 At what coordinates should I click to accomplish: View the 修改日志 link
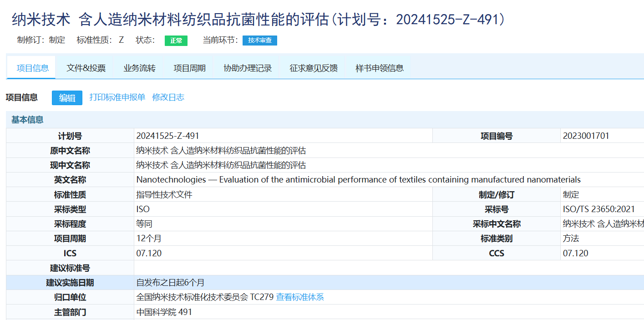[167, 97]
